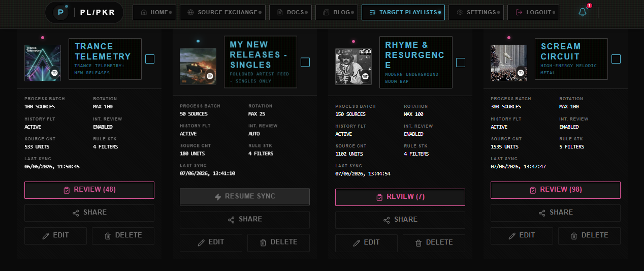This screenshot has height=271, width=644.
Task: Click Review (98) for Scream Circuit
Action: point(556,190)
